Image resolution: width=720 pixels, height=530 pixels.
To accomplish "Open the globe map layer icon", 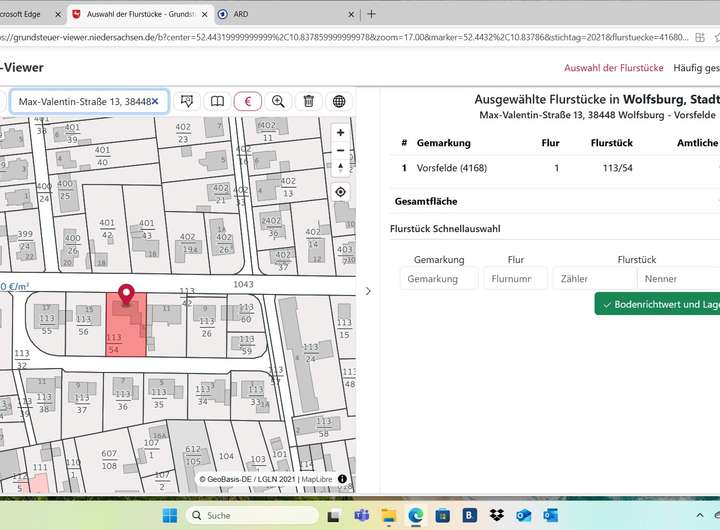I will pyautogui.click(x=339, y=101).
